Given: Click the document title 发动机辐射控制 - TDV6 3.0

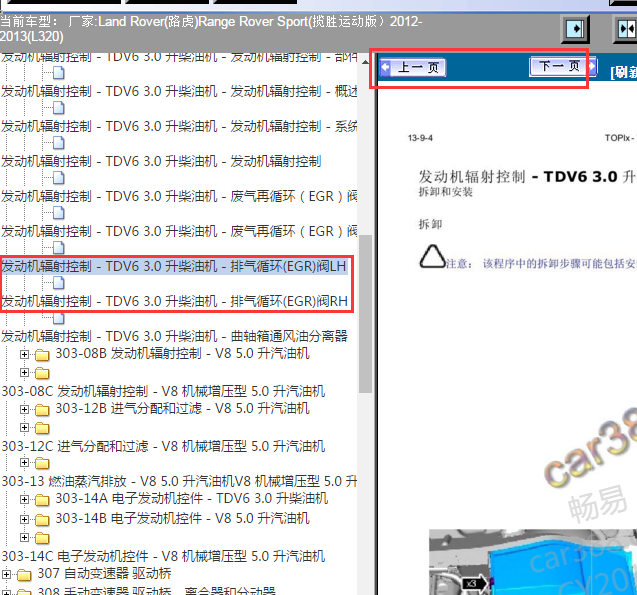Looking at the screenshot, I should point(528,177).
